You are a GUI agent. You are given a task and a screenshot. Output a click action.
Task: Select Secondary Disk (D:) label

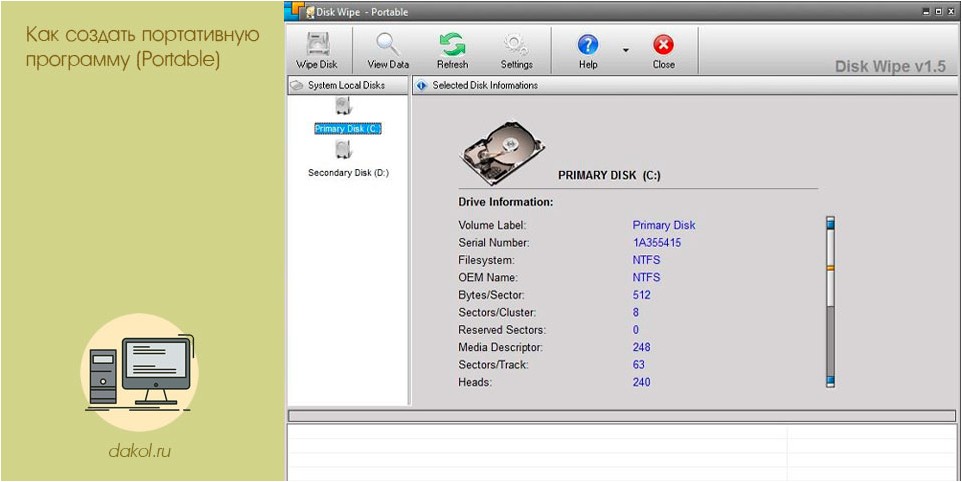(x=348, y=173)
